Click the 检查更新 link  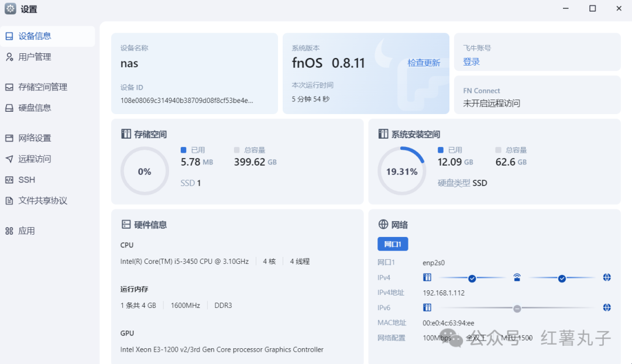click(x=424, y=63)
